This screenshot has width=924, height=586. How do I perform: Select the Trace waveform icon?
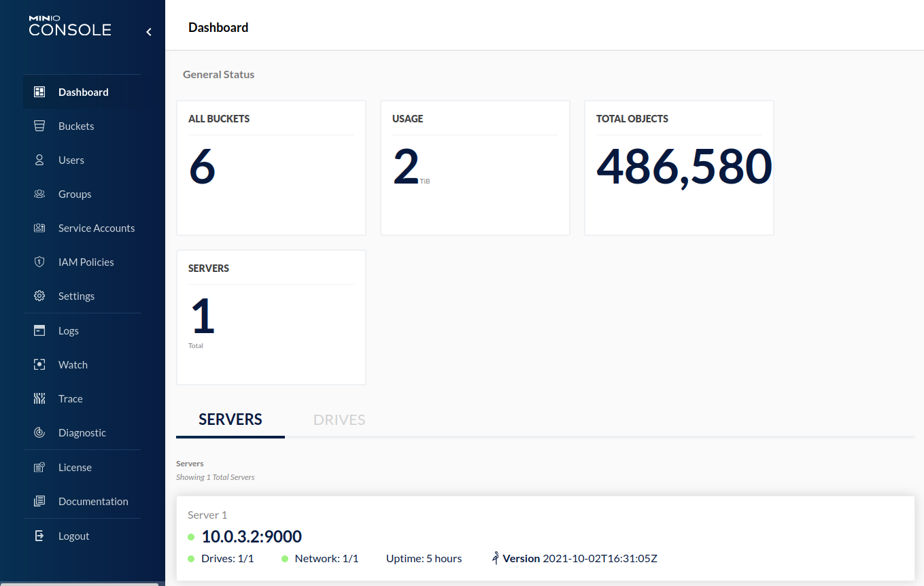pos(39,398)
